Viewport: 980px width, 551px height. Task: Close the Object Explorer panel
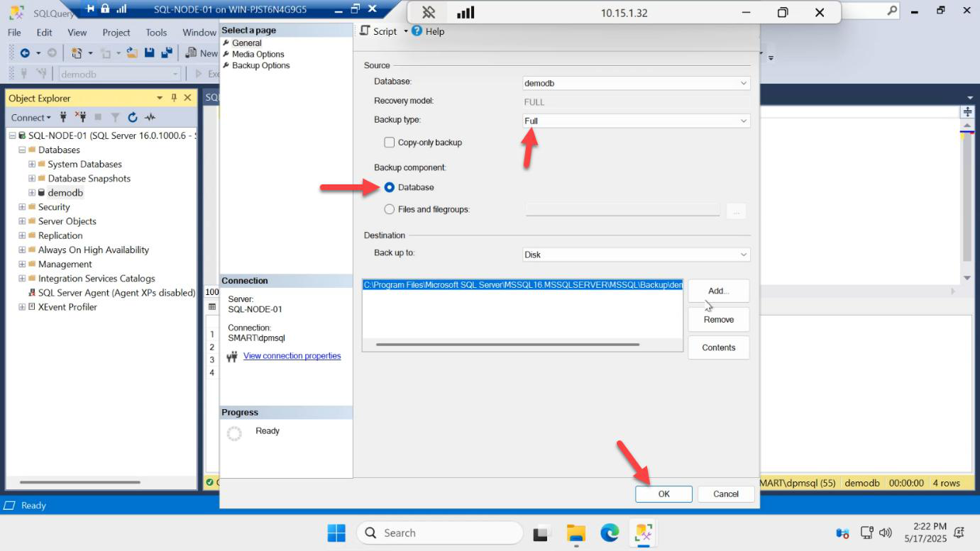coord(187,98)
